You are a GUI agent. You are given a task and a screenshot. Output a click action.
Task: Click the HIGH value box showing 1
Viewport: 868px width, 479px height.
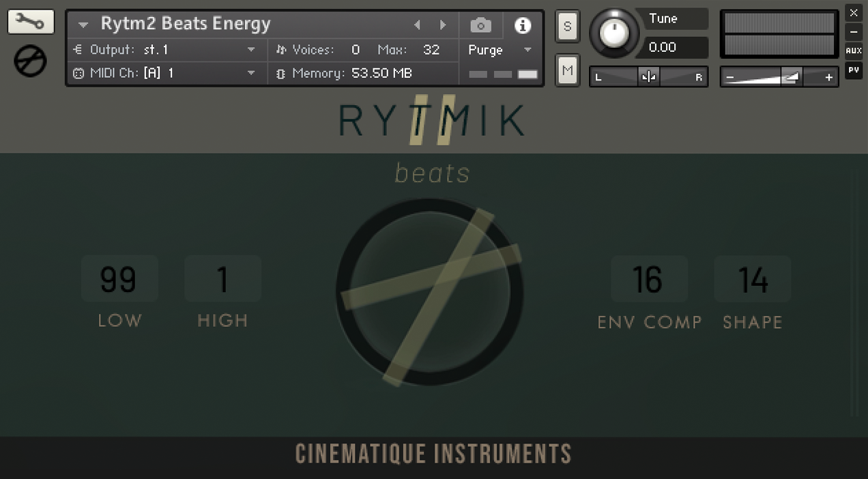tap(222, 278)
